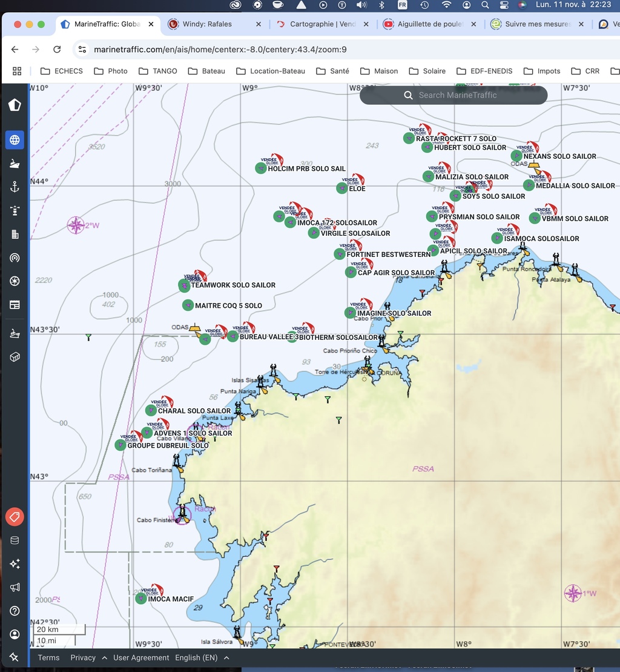Open the Live Map globe icon

click(x=15, y=140)
